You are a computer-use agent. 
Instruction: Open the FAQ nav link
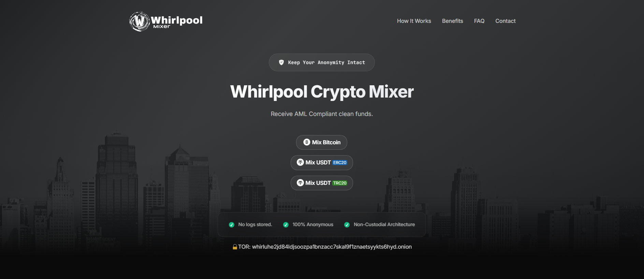(x=479, y=21)
